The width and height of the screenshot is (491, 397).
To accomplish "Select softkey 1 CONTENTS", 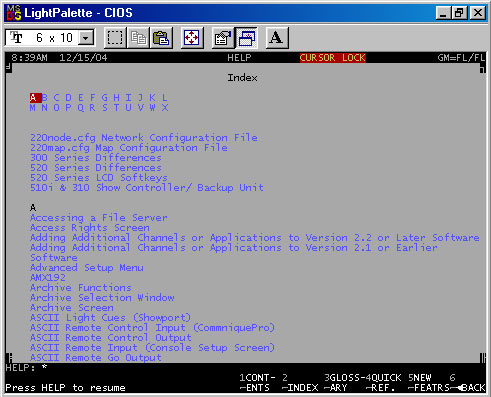I will point(257,383).
